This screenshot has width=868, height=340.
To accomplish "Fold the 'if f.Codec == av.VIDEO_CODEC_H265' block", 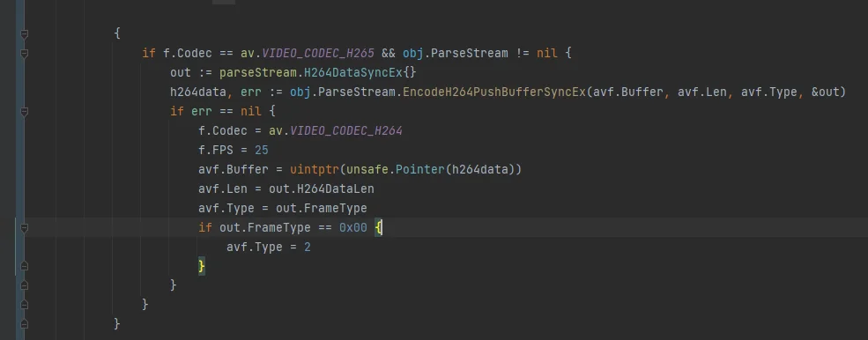I will pyautogui.click(x=24, y=53).
